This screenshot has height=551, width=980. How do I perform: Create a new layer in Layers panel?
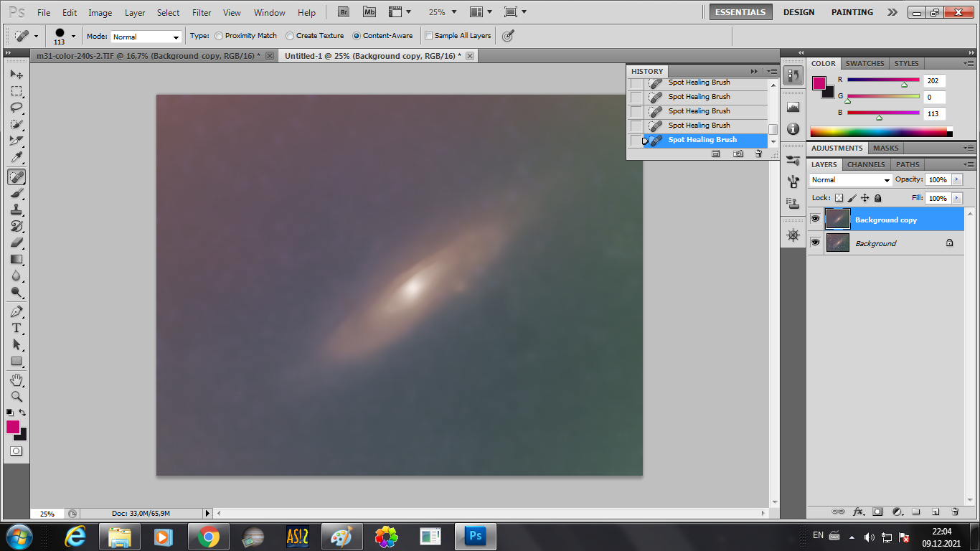point(936,512)
